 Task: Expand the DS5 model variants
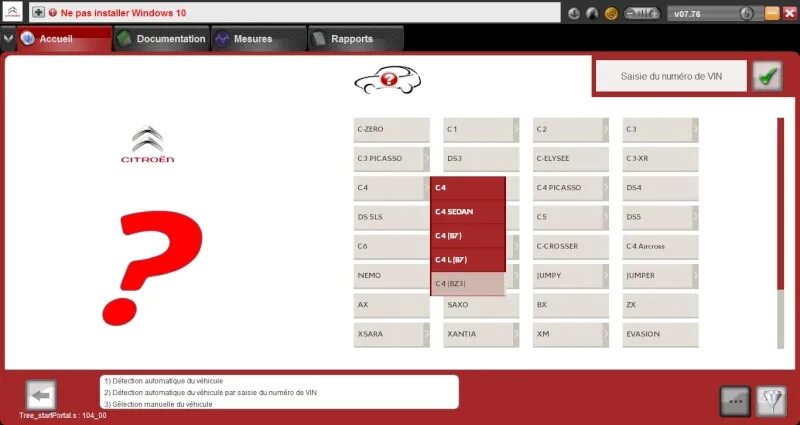pos(695,217)
